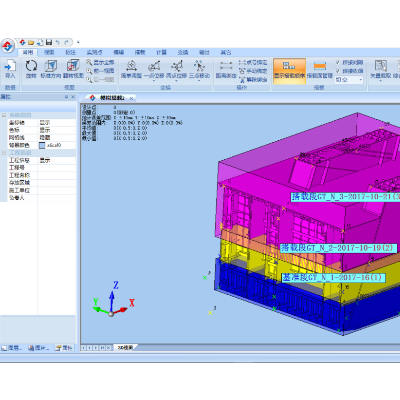Viewport: 400px width, 400px height.
Task: Click the floppy disk save icon
Action: (49, 42)
